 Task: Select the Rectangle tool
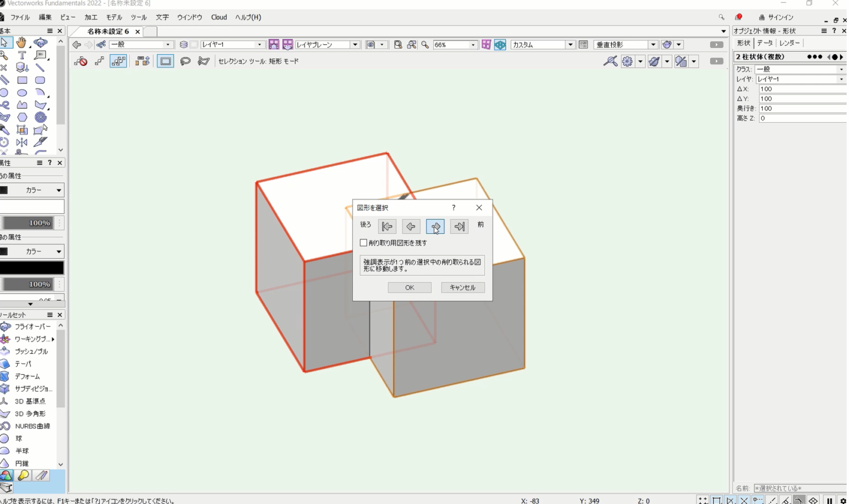pos(22,80)
